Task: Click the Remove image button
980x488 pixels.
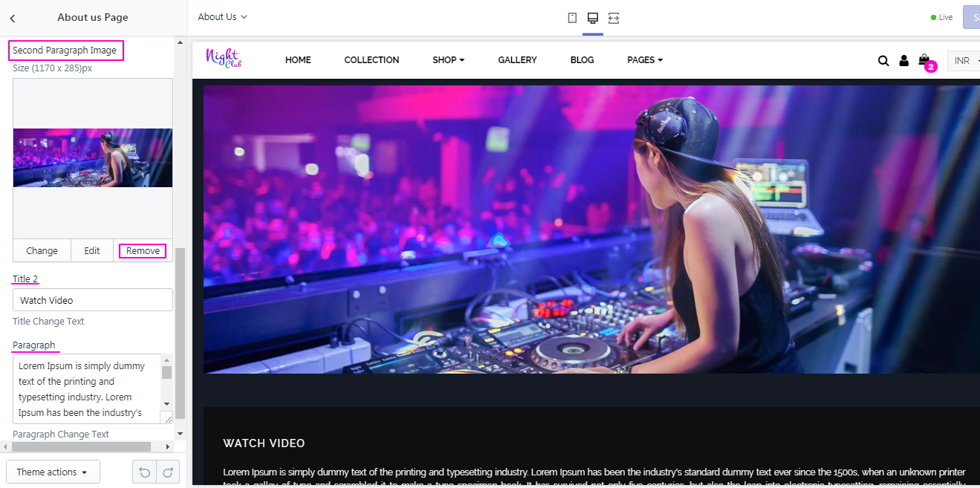Action: tap(143, 251)
